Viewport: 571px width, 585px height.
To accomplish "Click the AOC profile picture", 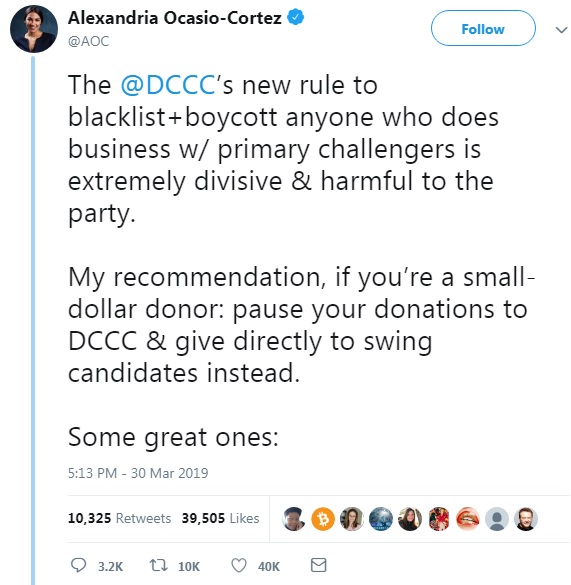I will click(34, 29).
